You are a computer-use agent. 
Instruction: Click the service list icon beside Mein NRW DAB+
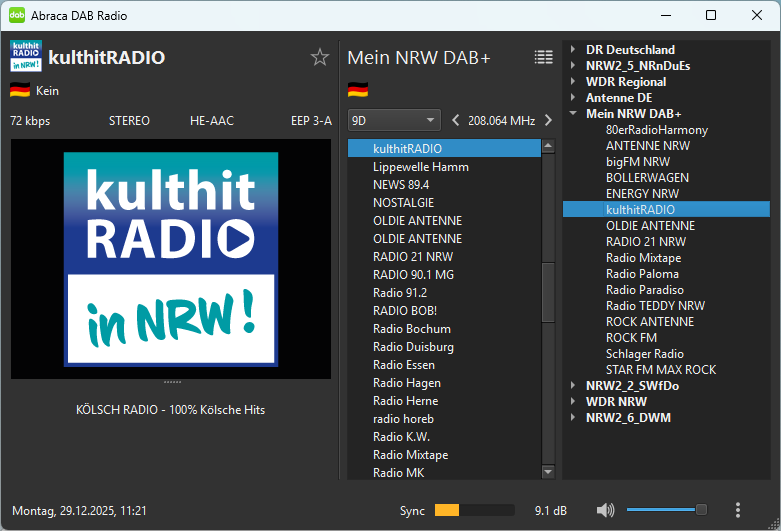(543, 57)
